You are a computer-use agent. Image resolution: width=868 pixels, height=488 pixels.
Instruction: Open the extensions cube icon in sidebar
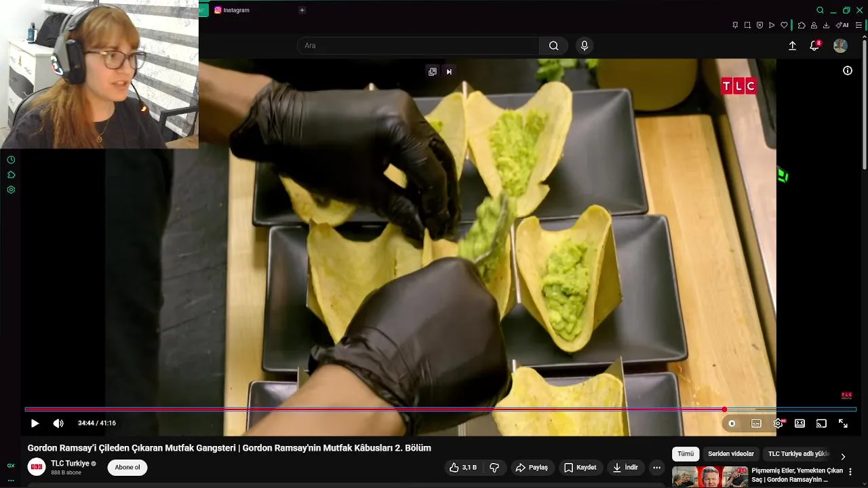pos(11,175)
